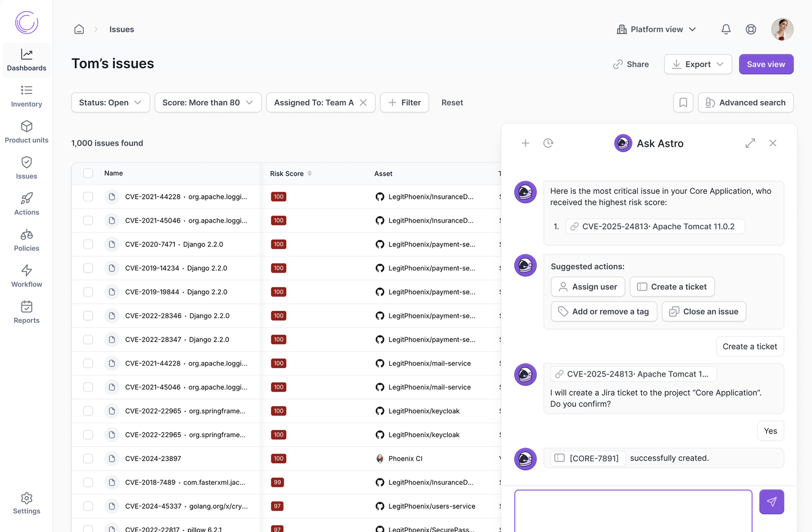This screenshot has width=812, height=532.
Task: Go to Issues via the breadcrumb
Action: (x=122, y=29)
